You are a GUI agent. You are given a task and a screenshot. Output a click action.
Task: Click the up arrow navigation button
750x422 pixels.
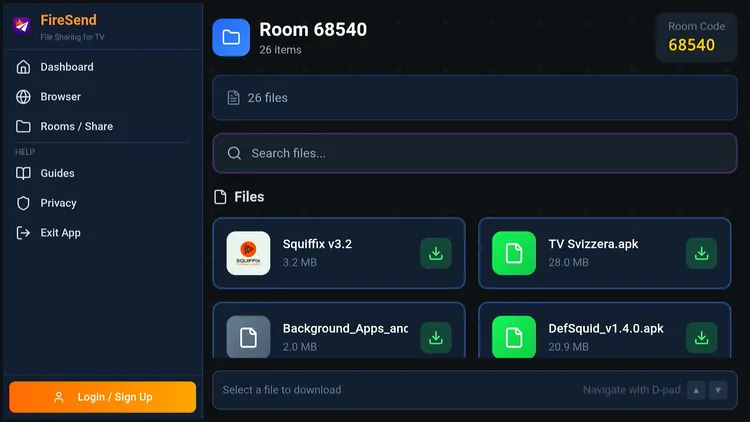(x=696, y=390)
